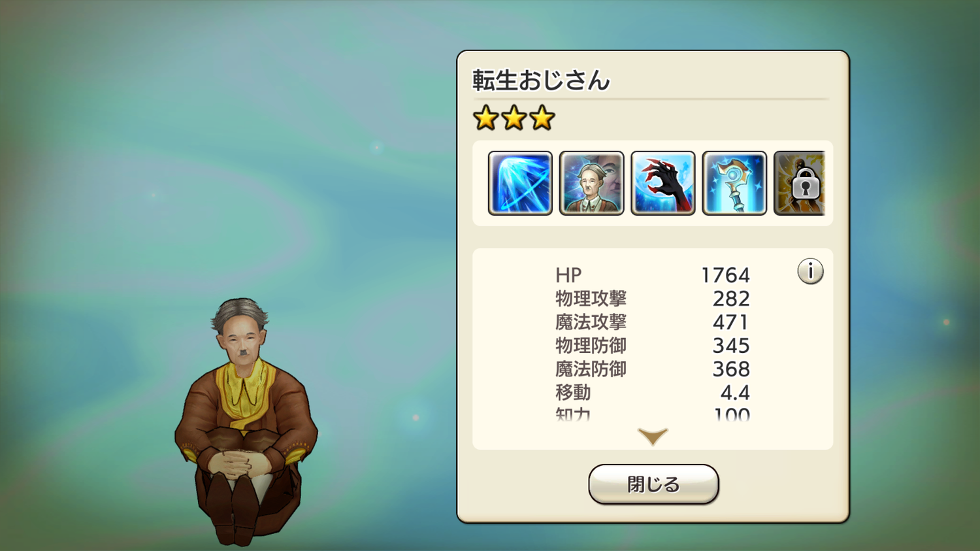This screenshot has width=980, height=551.
Task: Click the middle gold rarity star
Action: click(x=514, y=118)
